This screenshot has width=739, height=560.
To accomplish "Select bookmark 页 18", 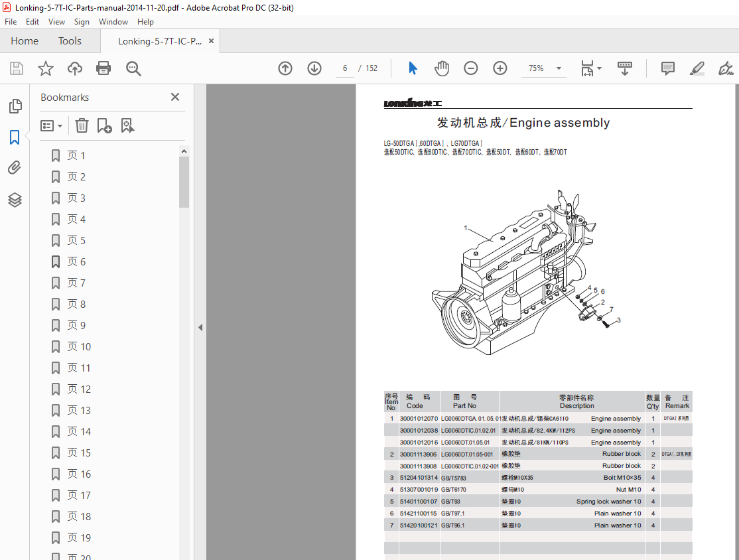I will tap(79, 516).
